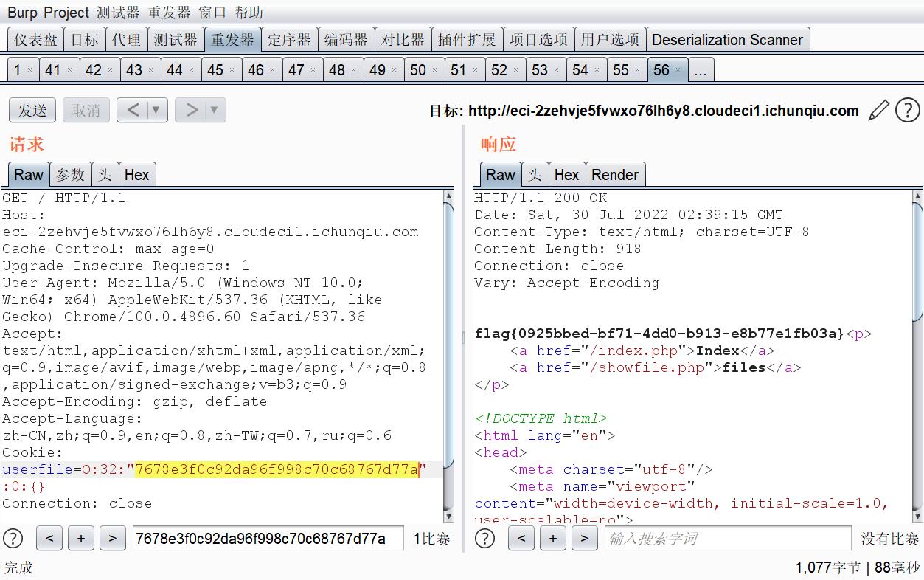Click the Content-Length: 918 response header

point(557,249)
